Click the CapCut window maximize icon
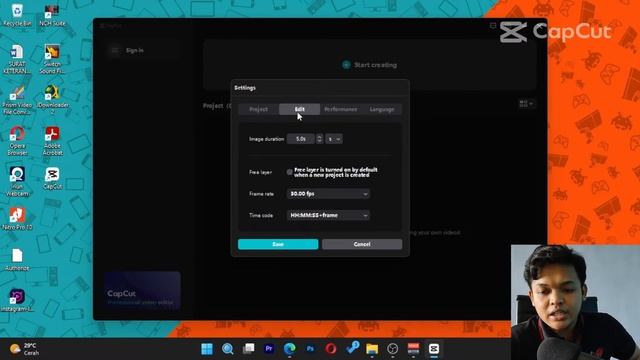Image resolution: width=640 pixels, height=360 pixels. pyautogui.click(x=493, y=26)
